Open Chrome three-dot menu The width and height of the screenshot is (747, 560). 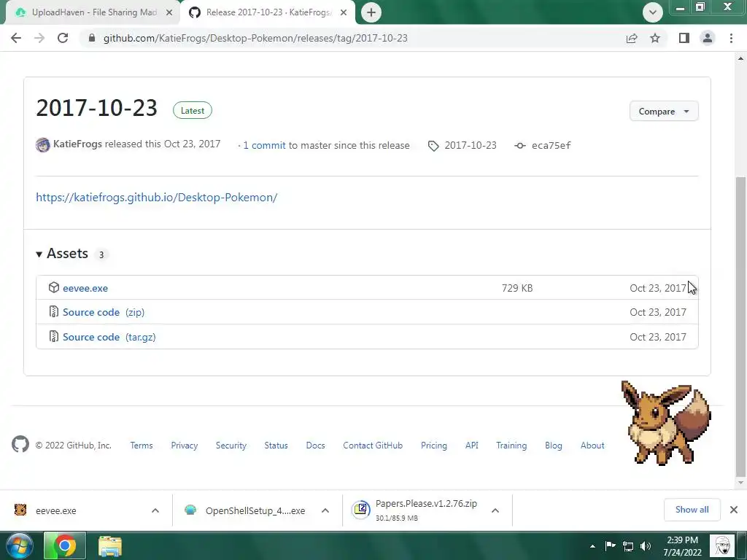point(731,38)
